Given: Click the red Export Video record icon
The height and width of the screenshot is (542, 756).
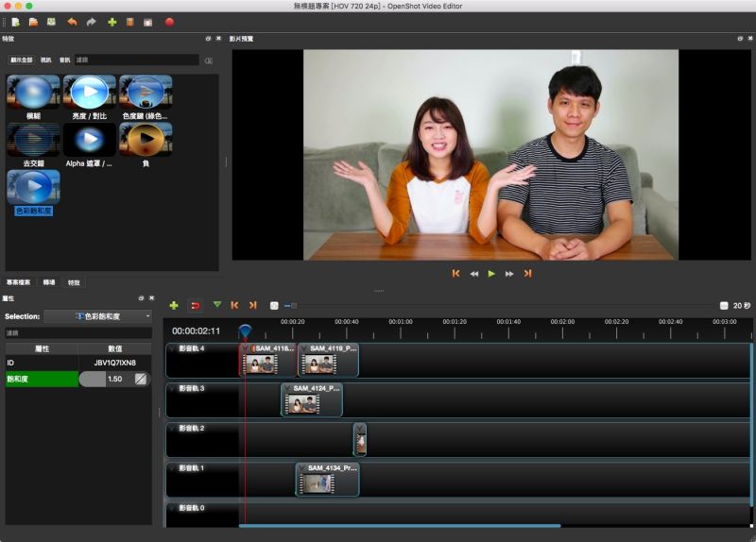Looking at the screenshot, I should [169, 22].
